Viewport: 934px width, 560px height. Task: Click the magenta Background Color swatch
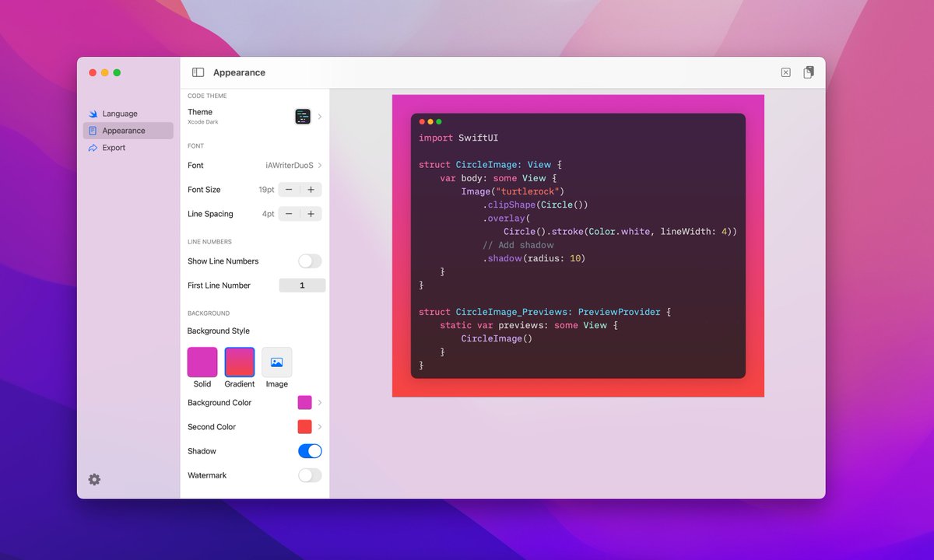click(305, 403)
